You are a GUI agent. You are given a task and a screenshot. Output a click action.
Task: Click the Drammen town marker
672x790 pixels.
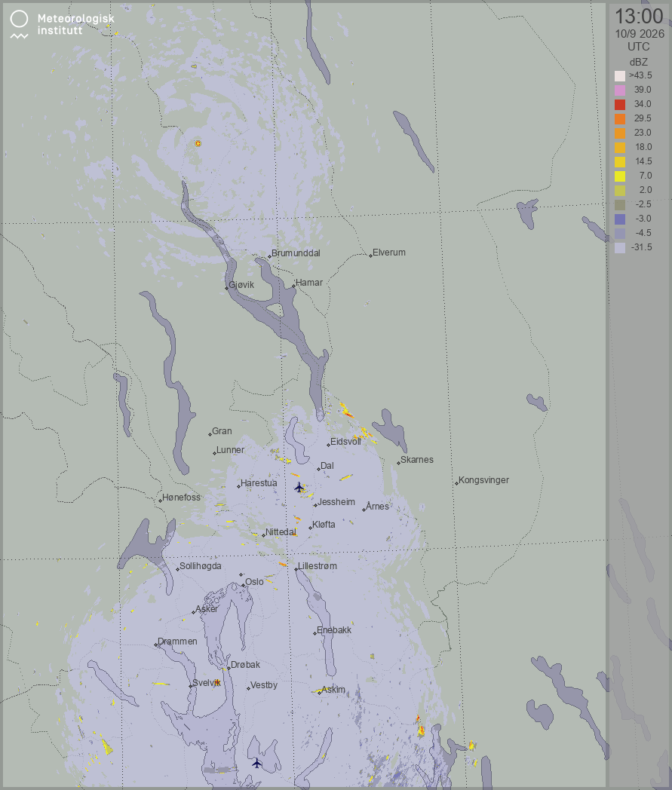156,645
